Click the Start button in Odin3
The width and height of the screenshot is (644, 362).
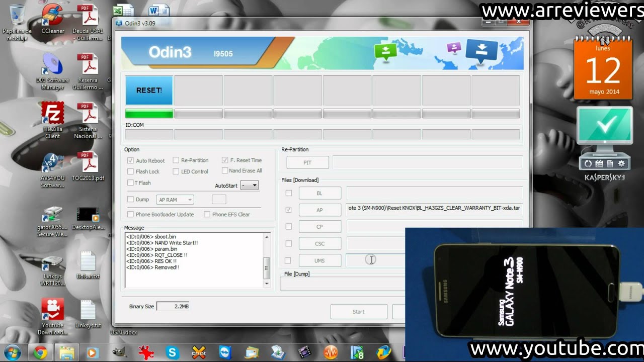coord(359,312)
